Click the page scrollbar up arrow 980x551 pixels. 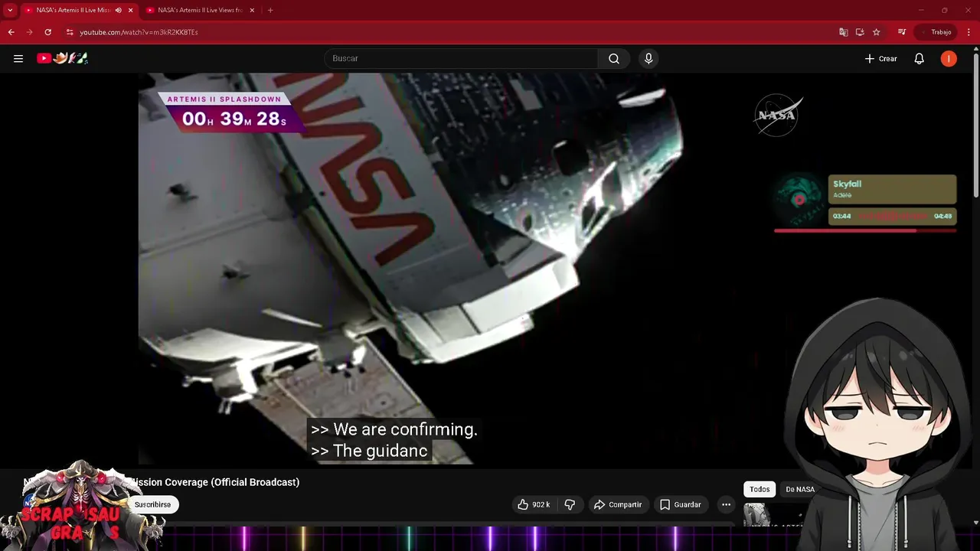click(x=975, y=50)
